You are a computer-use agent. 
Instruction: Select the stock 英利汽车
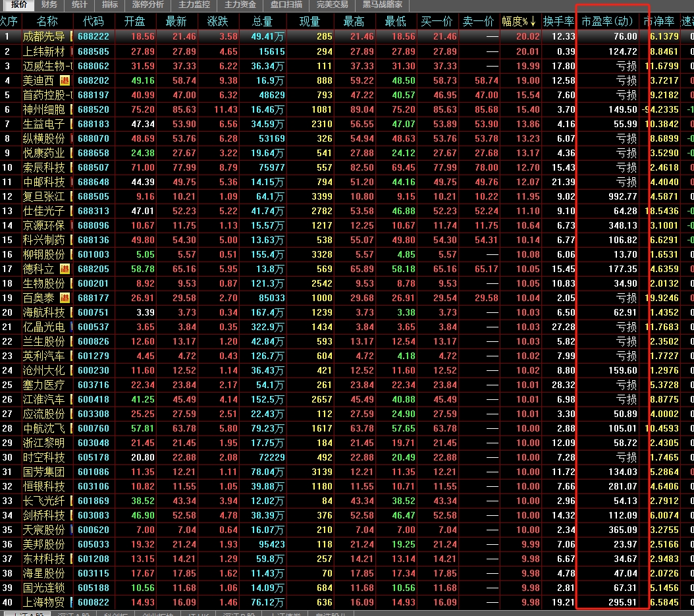tap(44, 356)
